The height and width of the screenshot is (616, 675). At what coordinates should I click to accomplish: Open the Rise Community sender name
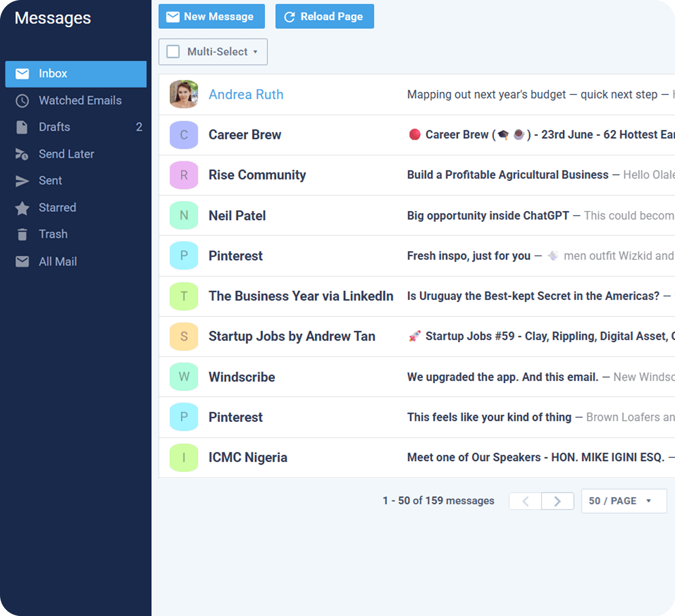coord(257,175)
